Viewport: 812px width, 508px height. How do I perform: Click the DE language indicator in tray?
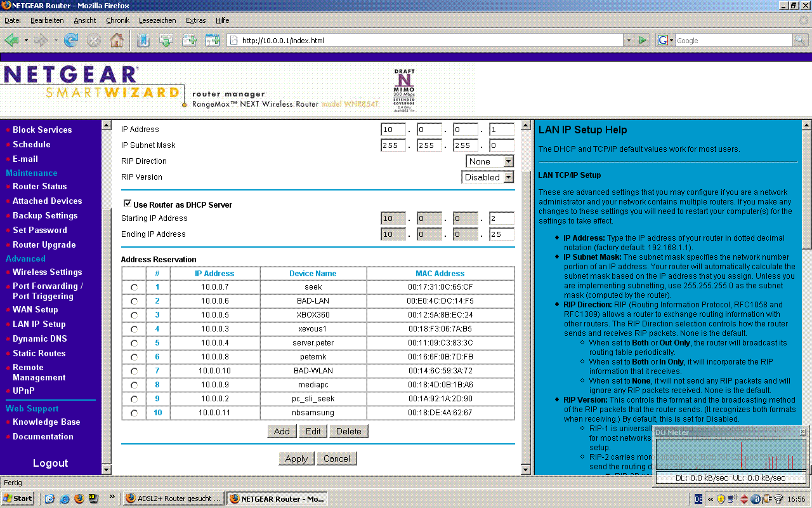tap(698, 499)
